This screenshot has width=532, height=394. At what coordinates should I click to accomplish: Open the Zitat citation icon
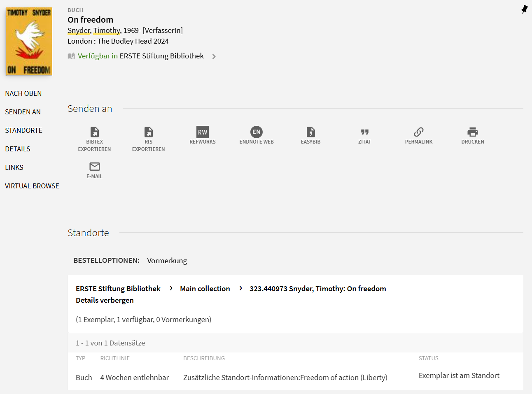click(365, 132)
